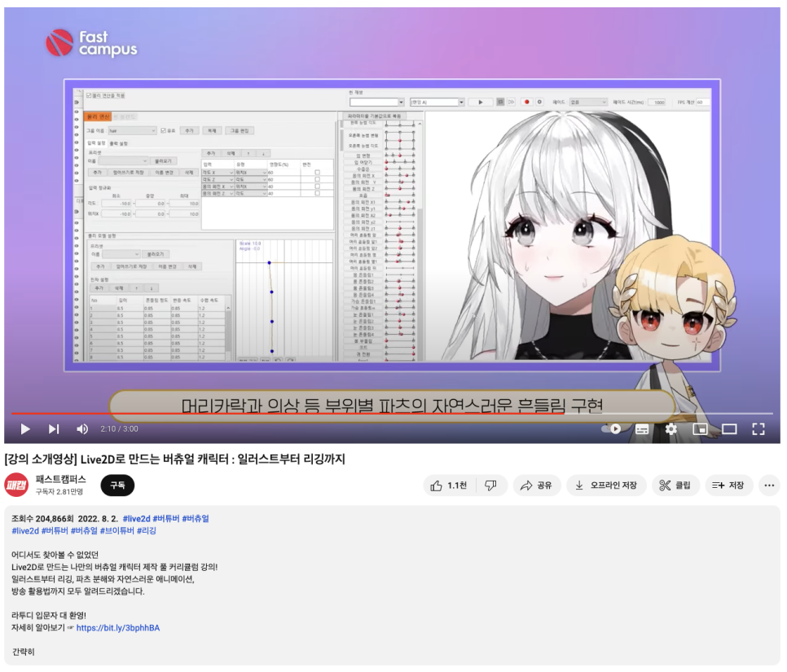Create a clip with 클립 button

(675, 486)
